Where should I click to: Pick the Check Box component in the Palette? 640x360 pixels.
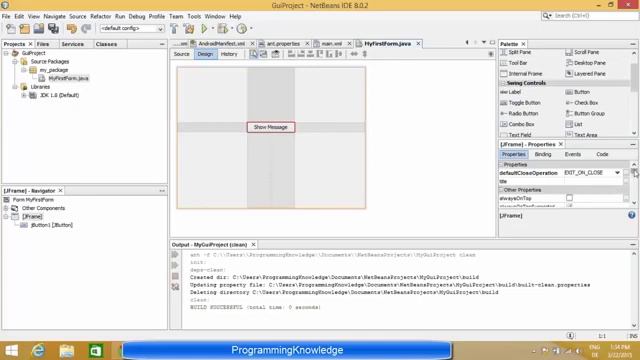[582, 103]
